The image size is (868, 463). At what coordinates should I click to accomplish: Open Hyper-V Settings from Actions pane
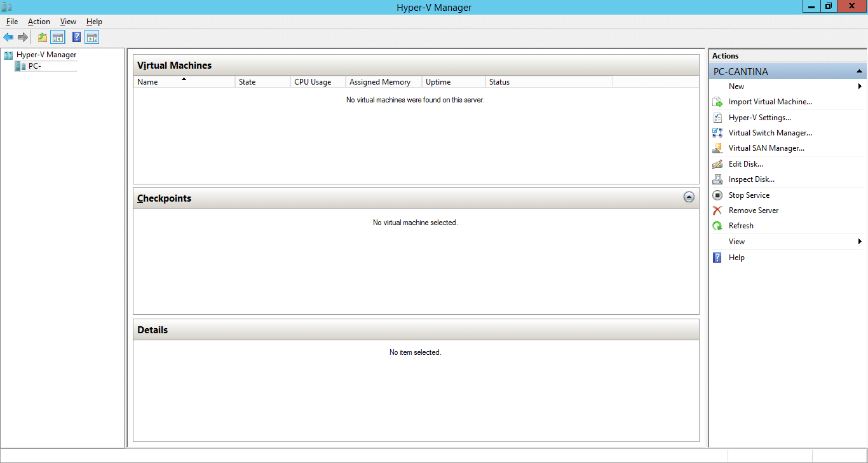pyautogui.click(x=759, y=118)
